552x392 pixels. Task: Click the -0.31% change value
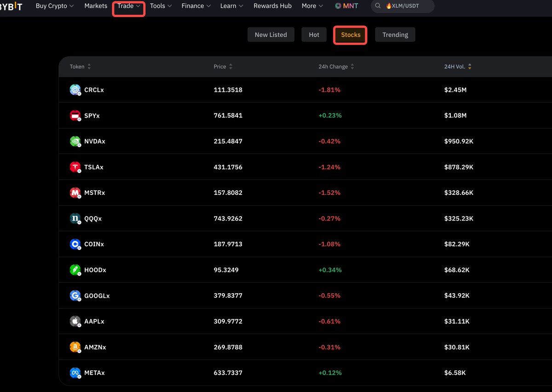pyautogui.click(x=329, y=347)
